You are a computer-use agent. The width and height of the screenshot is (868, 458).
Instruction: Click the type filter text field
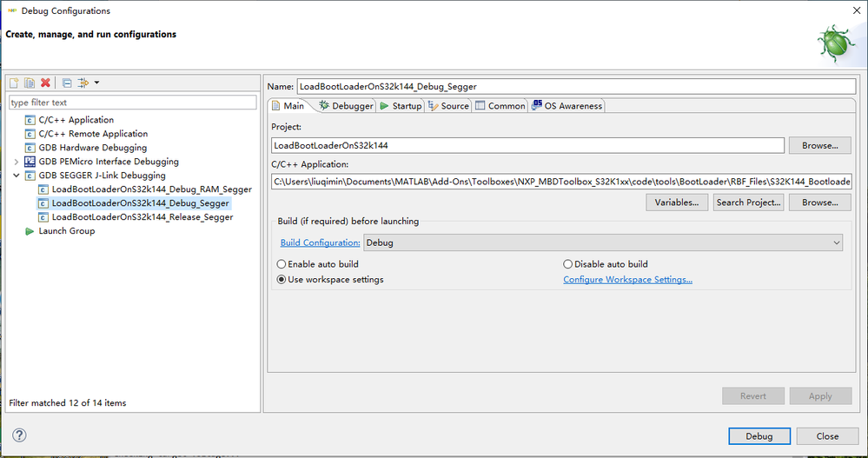click(x=132, y=103)
